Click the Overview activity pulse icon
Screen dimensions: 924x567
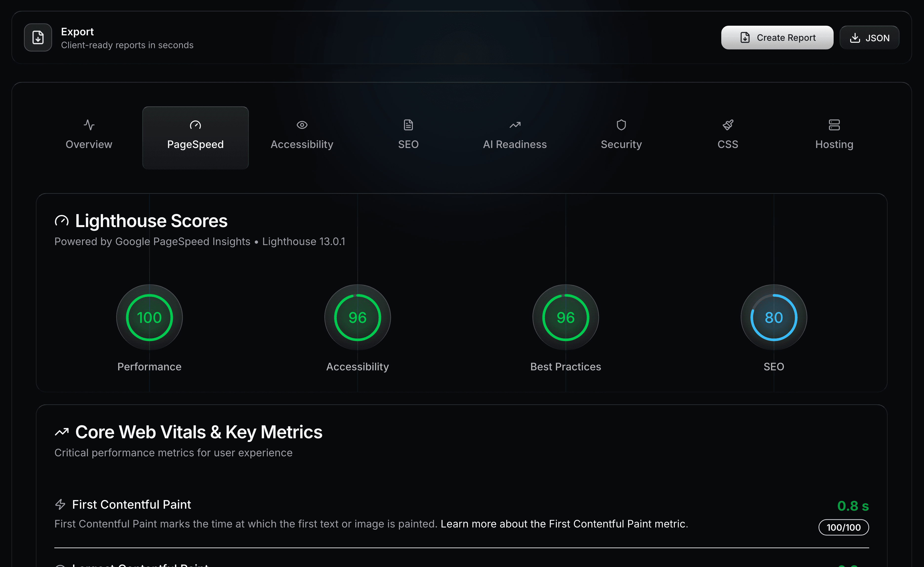(x=89, y=125)
